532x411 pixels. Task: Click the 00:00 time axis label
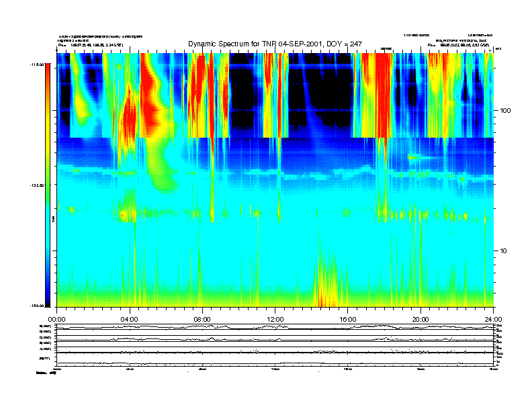click(56, 320)
